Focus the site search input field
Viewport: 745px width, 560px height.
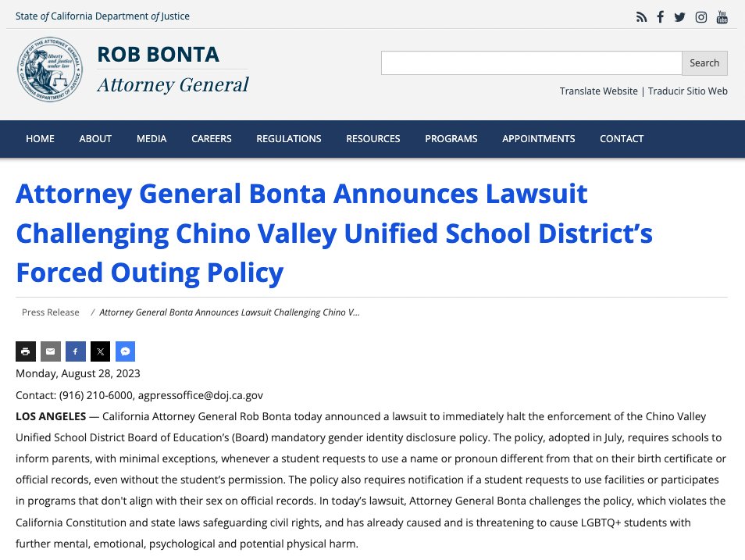[x=531, y=62]
